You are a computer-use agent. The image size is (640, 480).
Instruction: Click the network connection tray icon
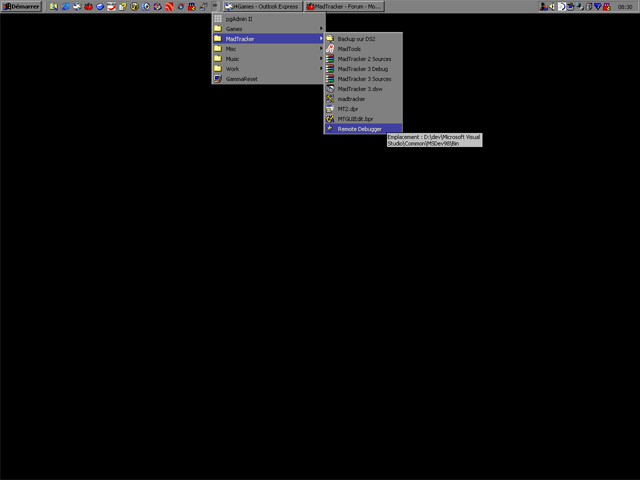pyautogui.click(x=580, y=7)
